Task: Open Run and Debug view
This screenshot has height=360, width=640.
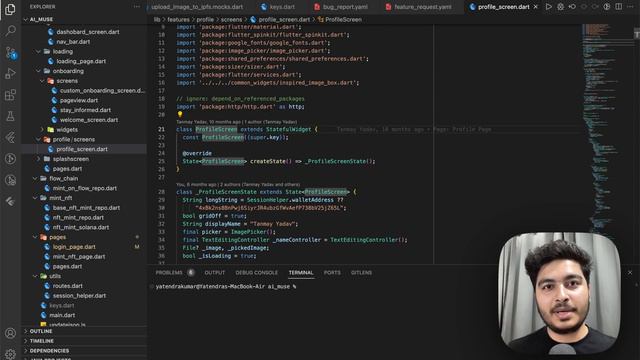Action: point(10,73)
